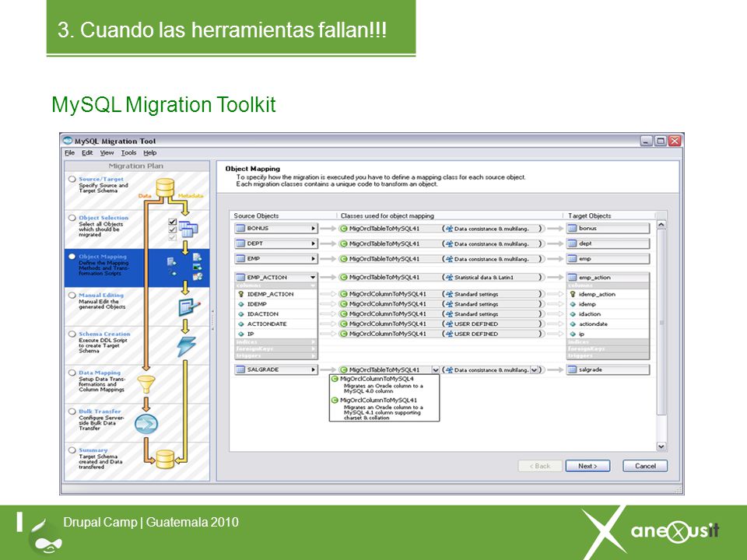Select the target emp object field
Screen dimensions: 747x560
[x=608, y=259]
